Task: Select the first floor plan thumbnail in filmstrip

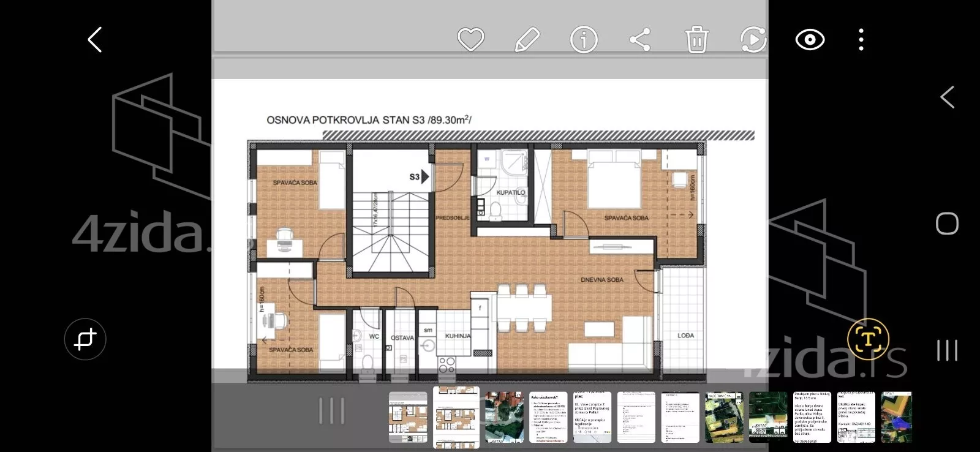Action: [x=408, y=417]
